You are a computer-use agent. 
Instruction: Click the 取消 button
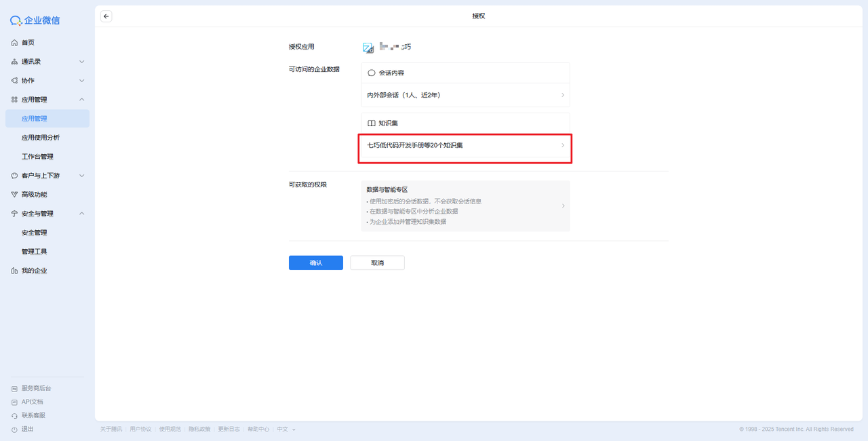[377, 263]
